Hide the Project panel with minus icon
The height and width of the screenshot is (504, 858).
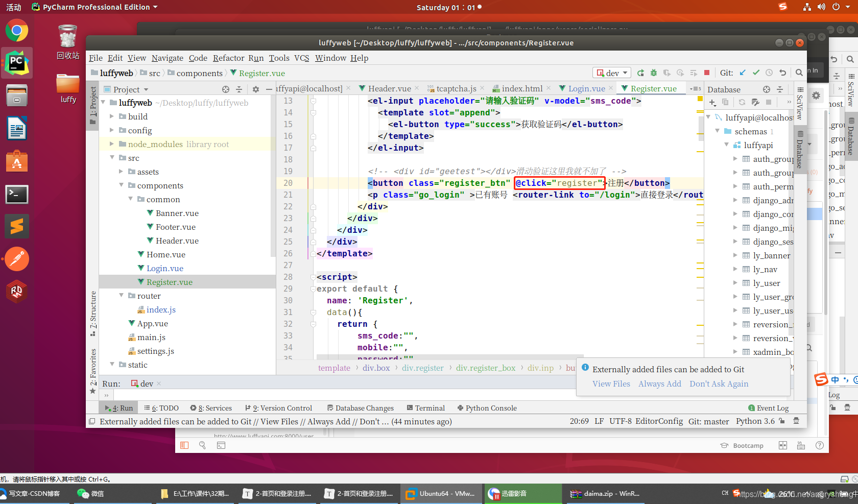pos(269,89)
